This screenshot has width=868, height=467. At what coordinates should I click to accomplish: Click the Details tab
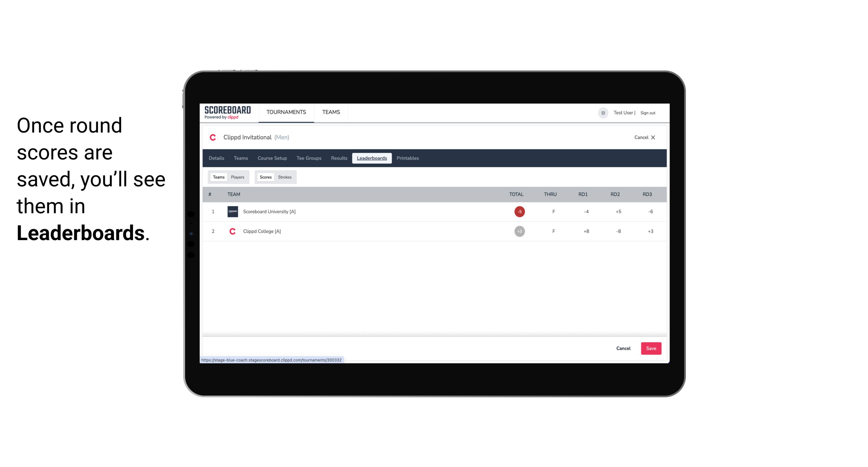pos(216,158)
